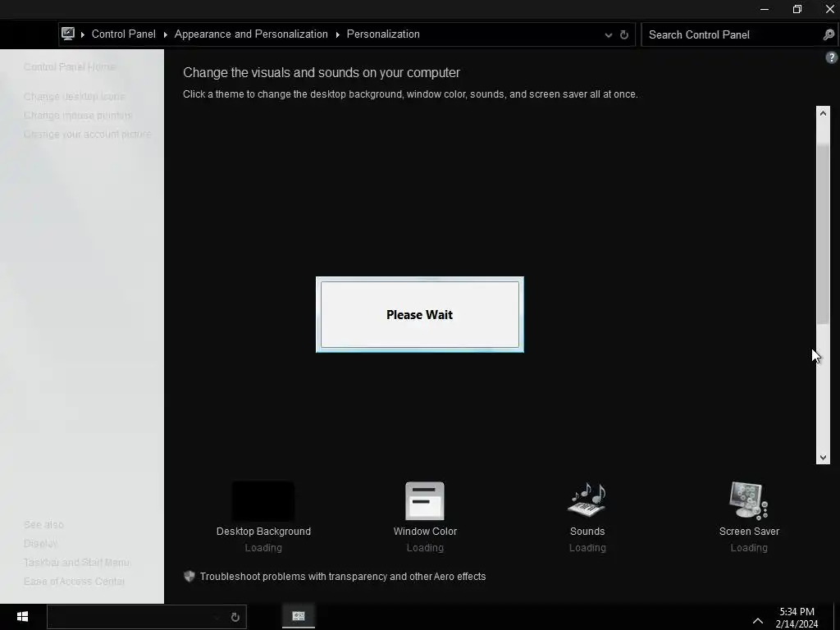
Task: Click the Please Wait dialog
Action: point(419,314)
